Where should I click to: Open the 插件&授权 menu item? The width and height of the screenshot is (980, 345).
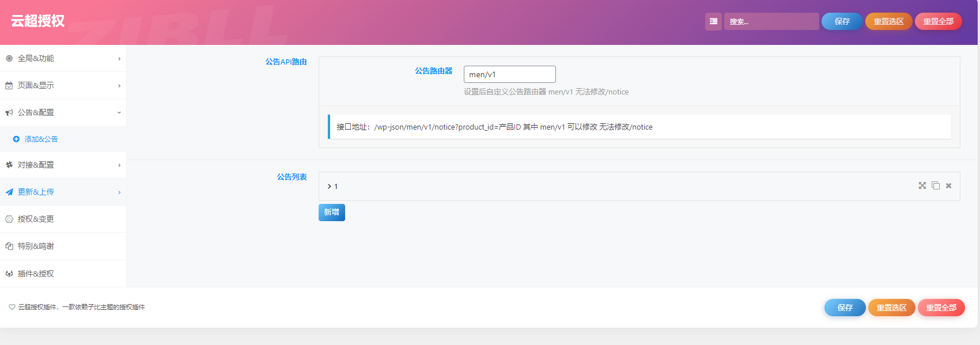tap(36, 274)
